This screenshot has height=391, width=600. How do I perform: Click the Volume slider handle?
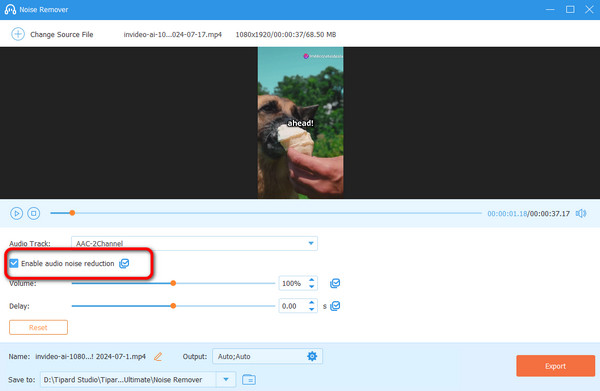tap(173, 283)
